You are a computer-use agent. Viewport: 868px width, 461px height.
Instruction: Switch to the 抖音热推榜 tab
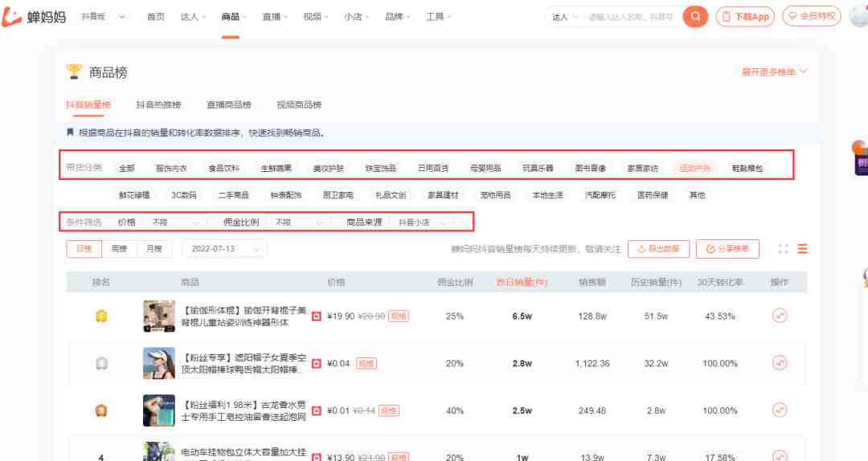point(158,104)
